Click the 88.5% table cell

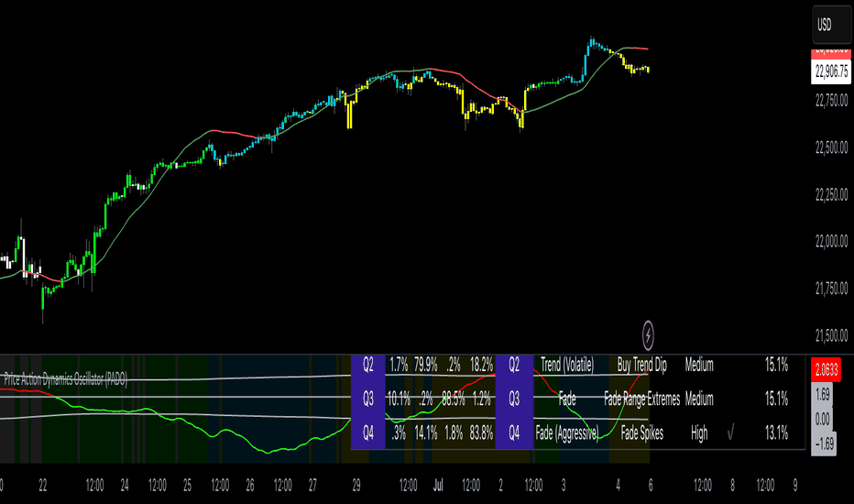coord(454,399)
